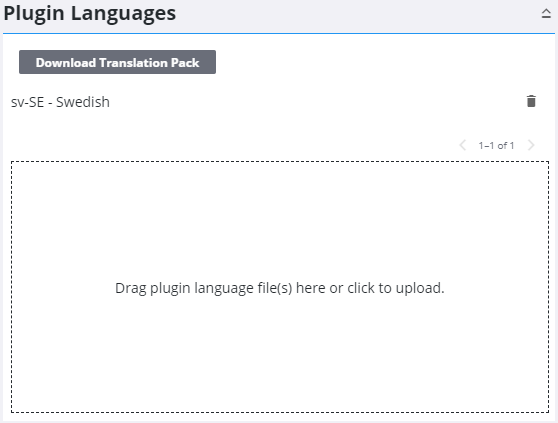This screenshot has height=423, width=558.
Task: Remove Swedish translation using bin icon
Action: click(531, 101)
